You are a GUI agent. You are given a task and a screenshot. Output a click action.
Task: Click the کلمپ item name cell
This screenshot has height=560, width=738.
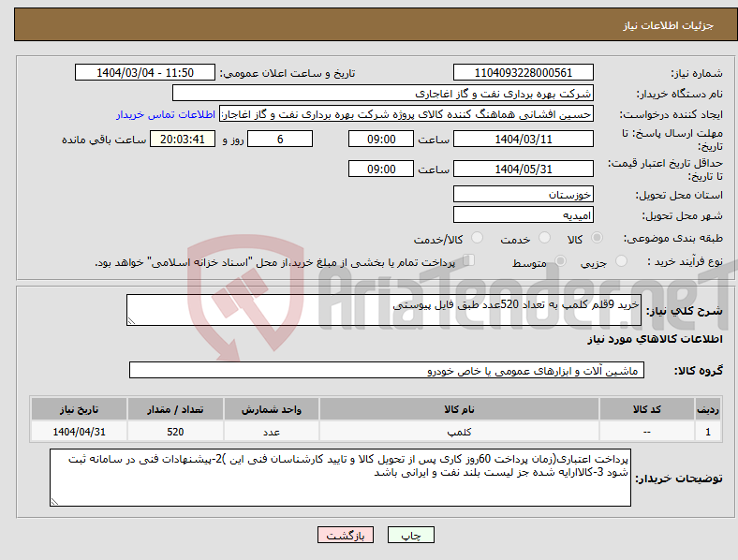click(459, 432)
